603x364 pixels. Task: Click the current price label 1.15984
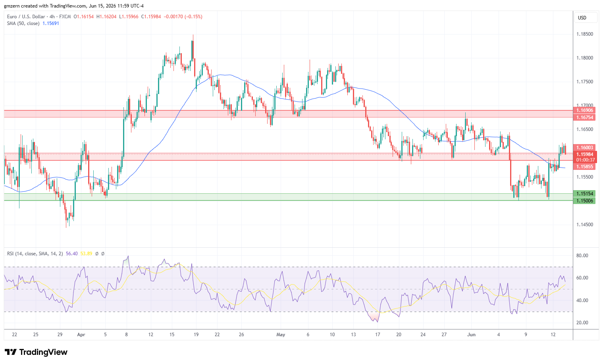pyautogui.click(x=585, y=154)
